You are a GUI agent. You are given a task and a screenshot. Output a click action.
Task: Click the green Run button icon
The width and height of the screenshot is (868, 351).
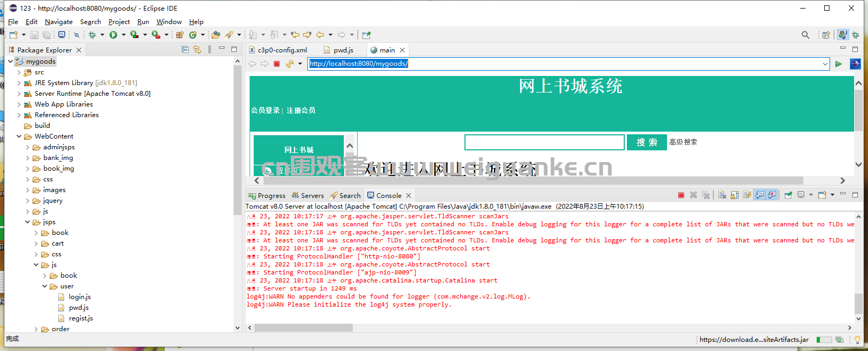(x=113, y=35)
